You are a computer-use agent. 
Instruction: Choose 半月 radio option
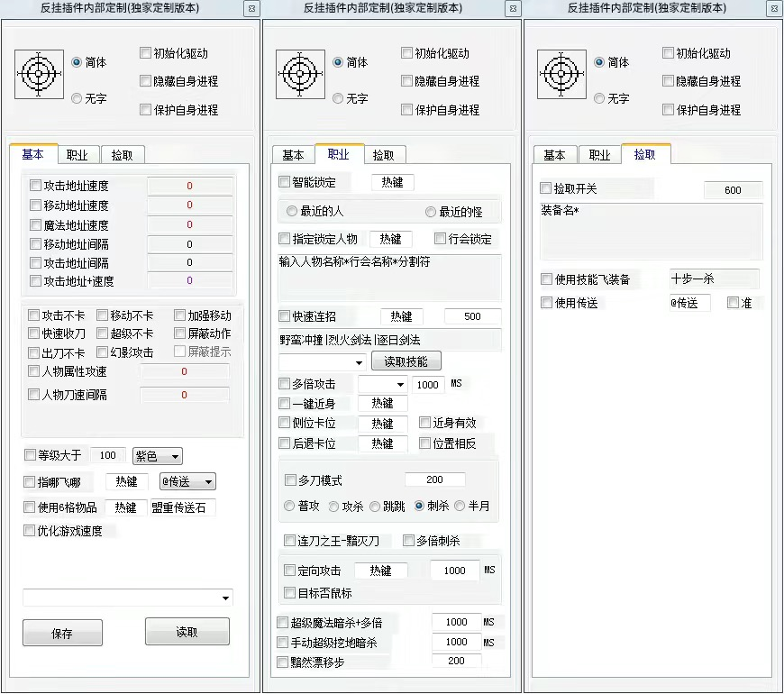pyautogui.click(x=460, y=506)
